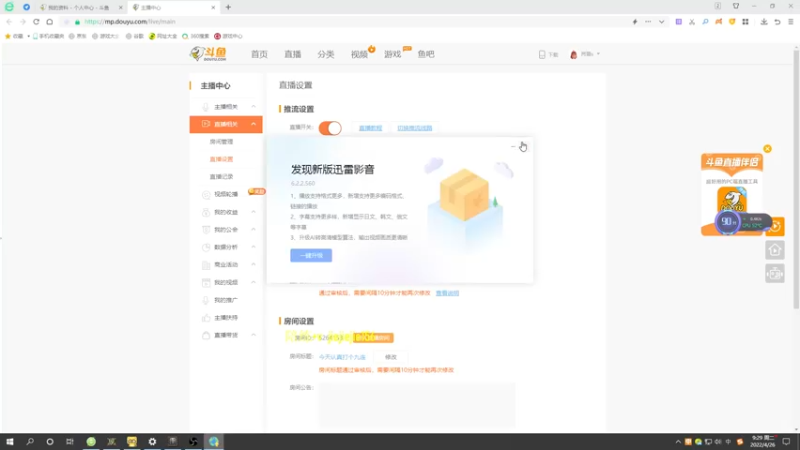Click the blue 一键升级 upgrade button

pyautogui.click(x=311, y=255)
